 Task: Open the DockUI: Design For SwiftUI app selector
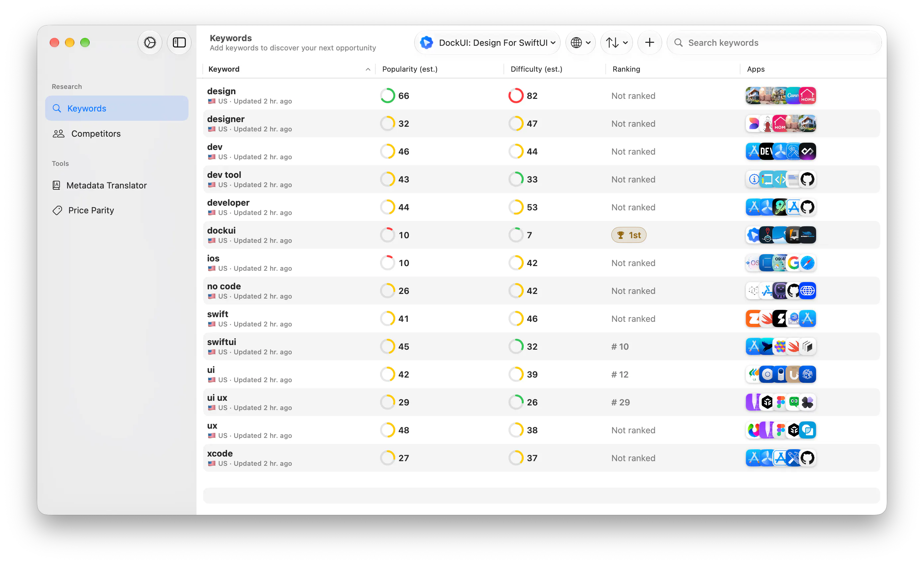click(x=487, y=43)
